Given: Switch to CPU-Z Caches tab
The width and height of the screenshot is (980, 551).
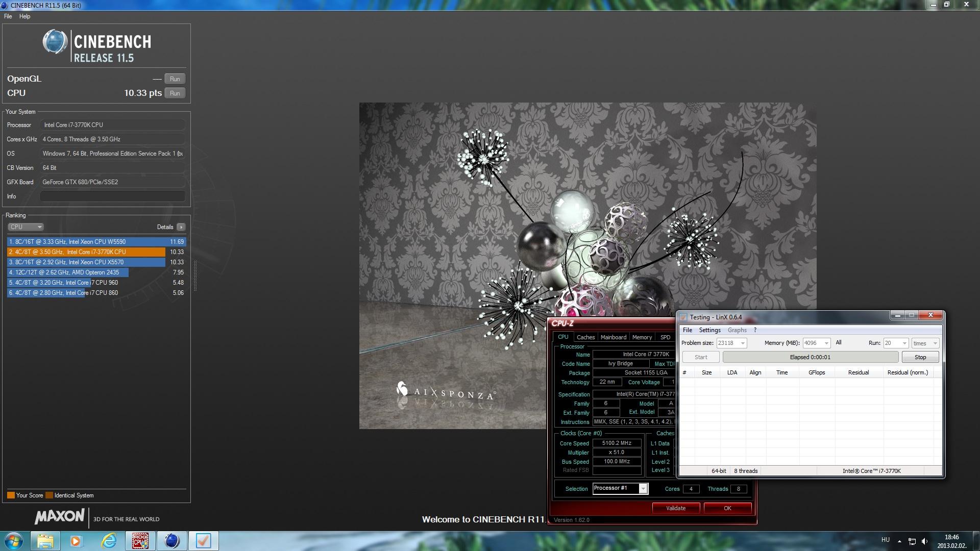Looking at the screenshot, I should pyautogui.click(x=585, y=337).
